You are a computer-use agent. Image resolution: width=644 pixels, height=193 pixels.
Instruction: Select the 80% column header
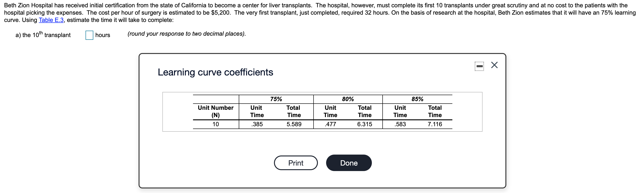pos(348,99)
